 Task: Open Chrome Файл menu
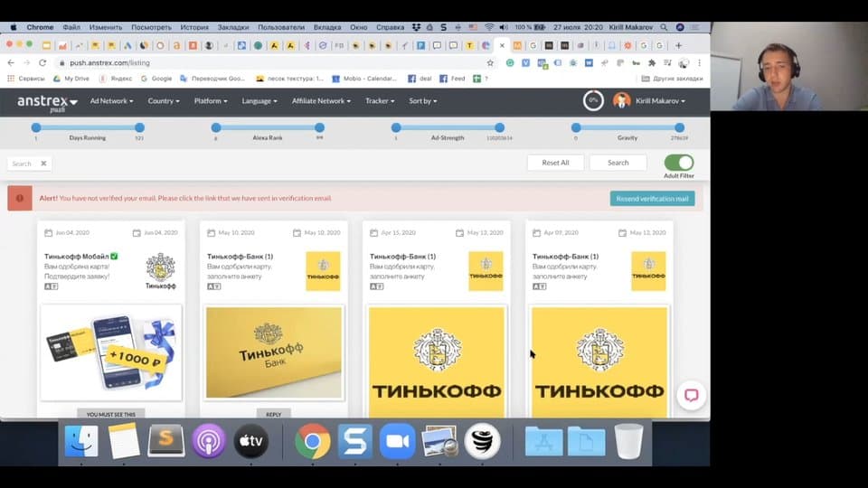tap(71, 27)
